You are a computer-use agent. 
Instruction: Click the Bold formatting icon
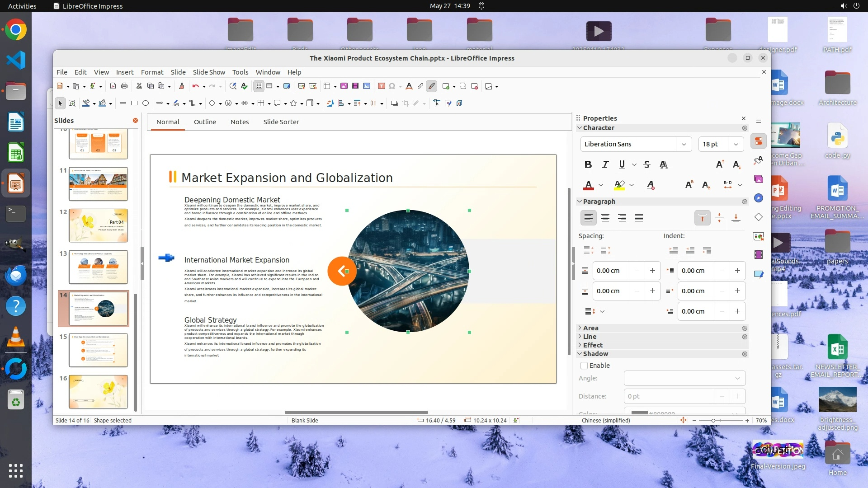588,164
